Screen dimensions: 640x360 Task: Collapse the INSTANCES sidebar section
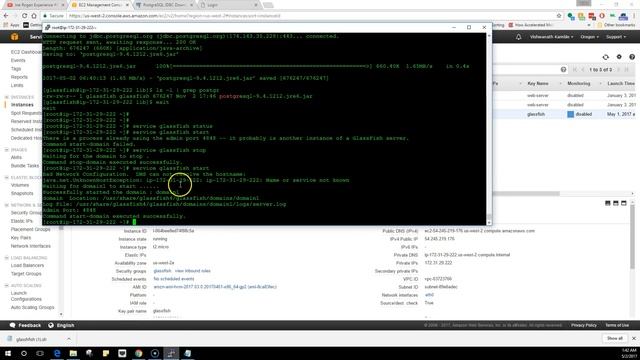tap(7, 97)
